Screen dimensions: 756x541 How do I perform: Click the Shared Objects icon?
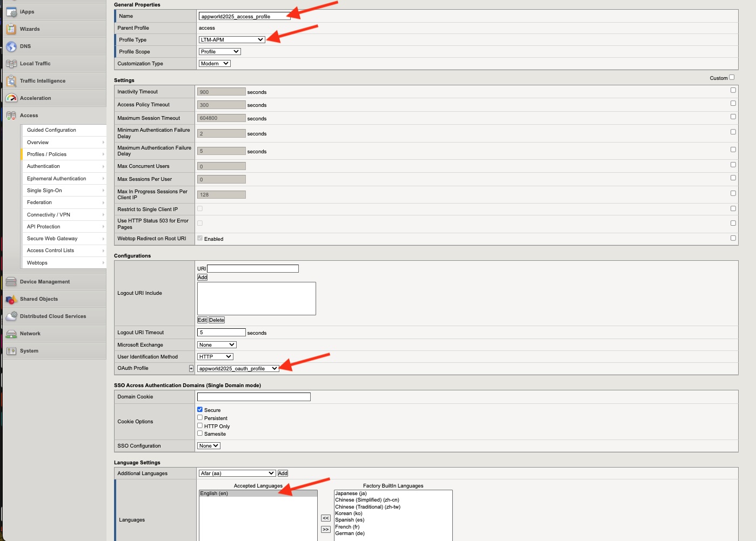11,299
